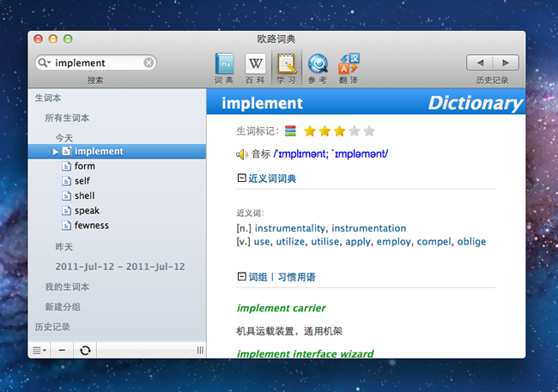The width and height of the screenshot is (558, 392).
Task: Open the 历史记录 item in the sidebar
Action: [52, 327]
